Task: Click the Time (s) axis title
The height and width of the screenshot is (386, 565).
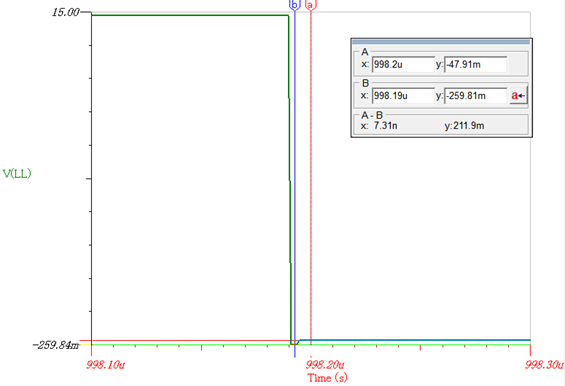Action: coord(328,378)
